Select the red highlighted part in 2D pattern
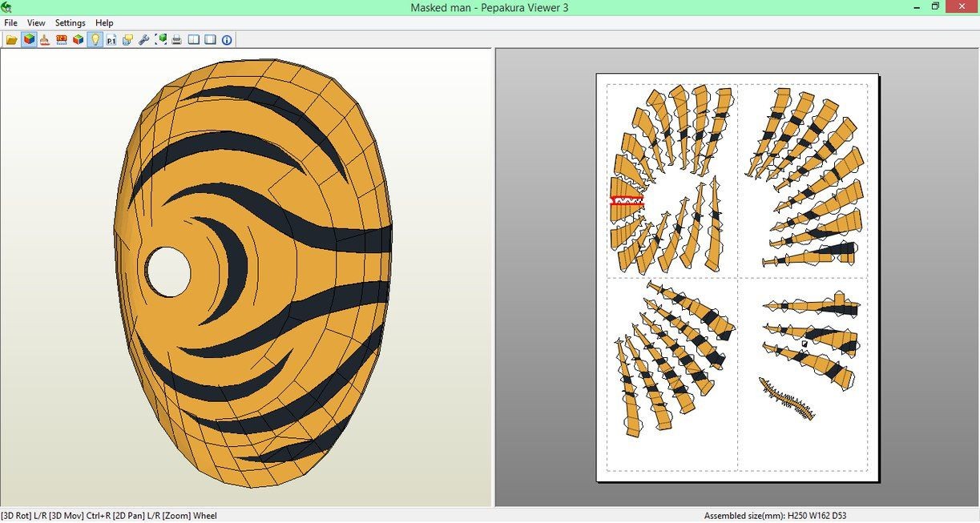Screen dimensions: 980x523 627,200
